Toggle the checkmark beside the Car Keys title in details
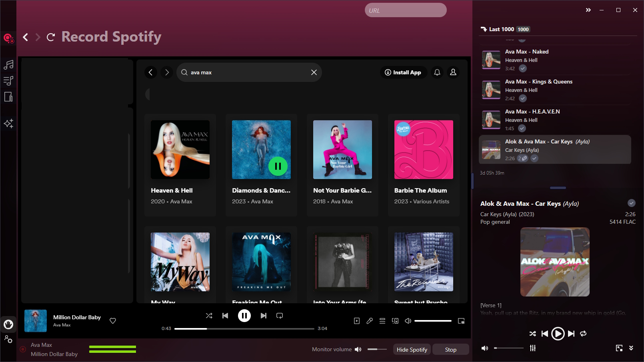This screenshot has height=362, width=644. (x=632, y=203)
